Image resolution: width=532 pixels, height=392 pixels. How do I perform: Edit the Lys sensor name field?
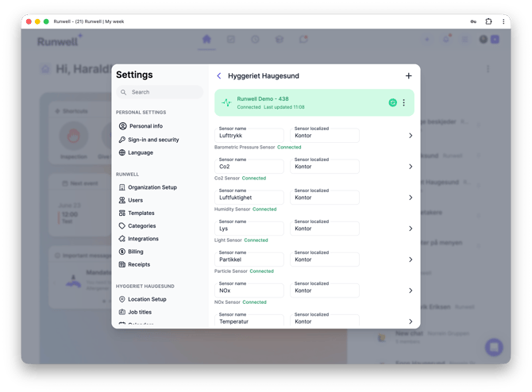[249, 229]
